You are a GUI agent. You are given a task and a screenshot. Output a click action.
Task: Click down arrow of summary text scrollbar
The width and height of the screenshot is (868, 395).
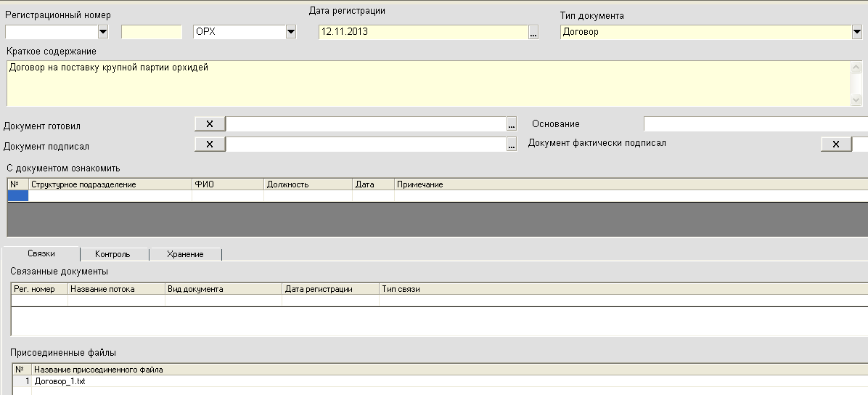pos(856,99)
